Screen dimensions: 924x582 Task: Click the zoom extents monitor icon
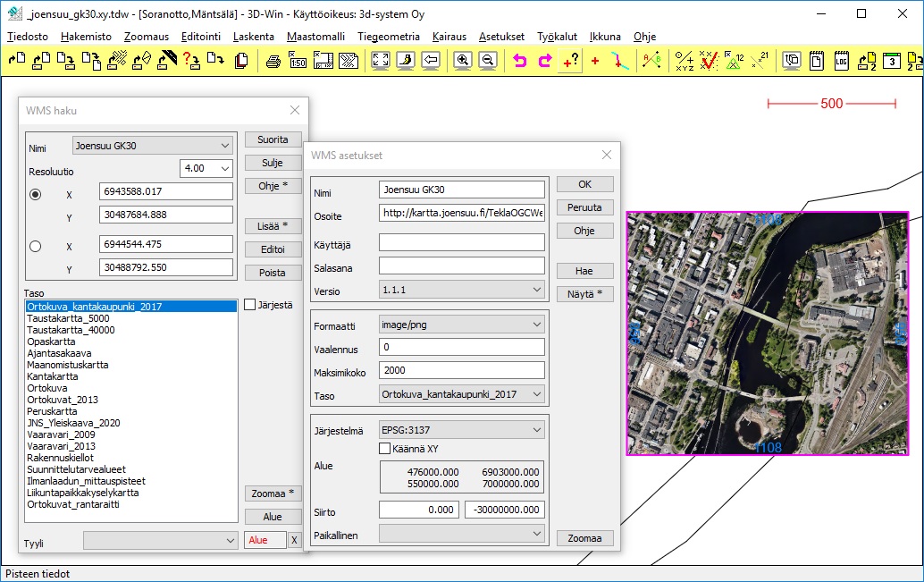click(x=381, y=60)
